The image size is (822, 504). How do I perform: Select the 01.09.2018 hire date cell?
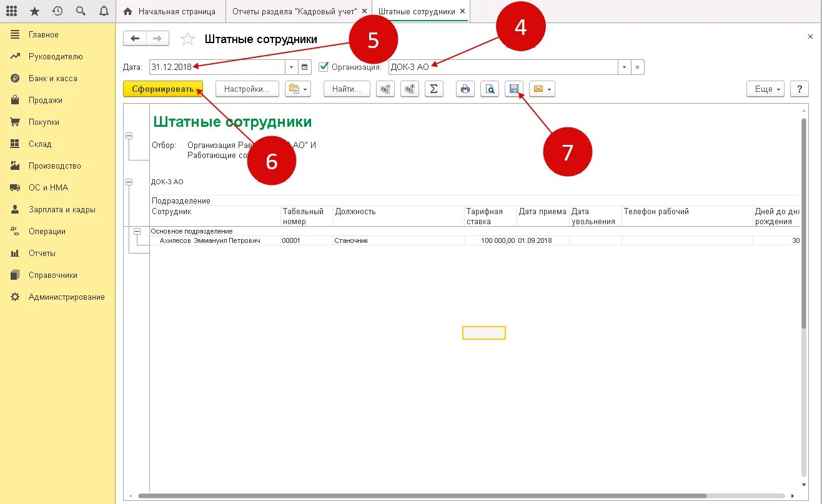click(x=543, y=240)
